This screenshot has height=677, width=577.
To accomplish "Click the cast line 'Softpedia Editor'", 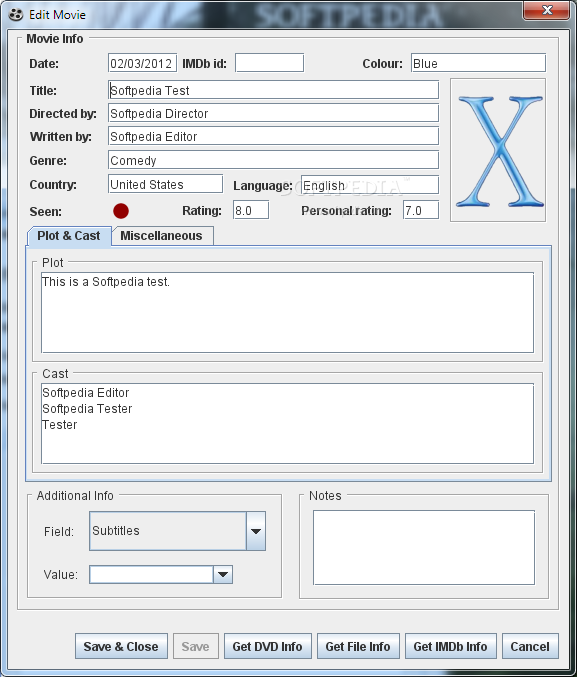I will [x=86, y=392].
